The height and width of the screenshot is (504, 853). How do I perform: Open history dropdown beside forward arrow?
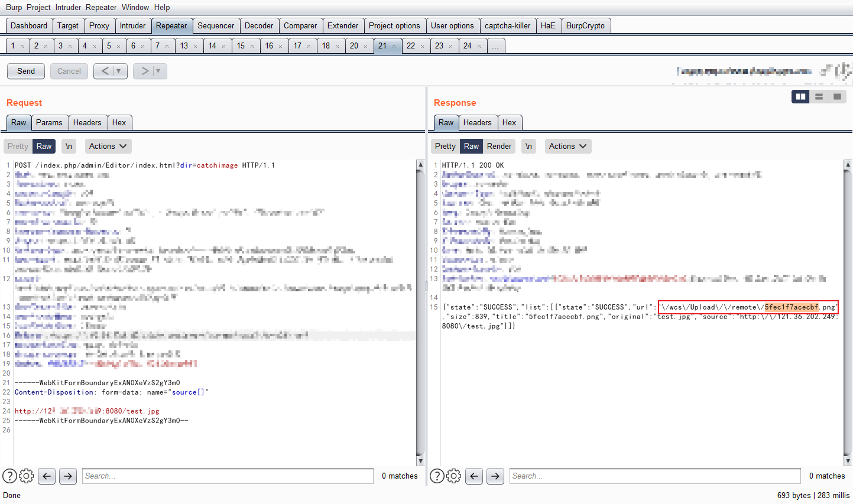coord(159,71)
